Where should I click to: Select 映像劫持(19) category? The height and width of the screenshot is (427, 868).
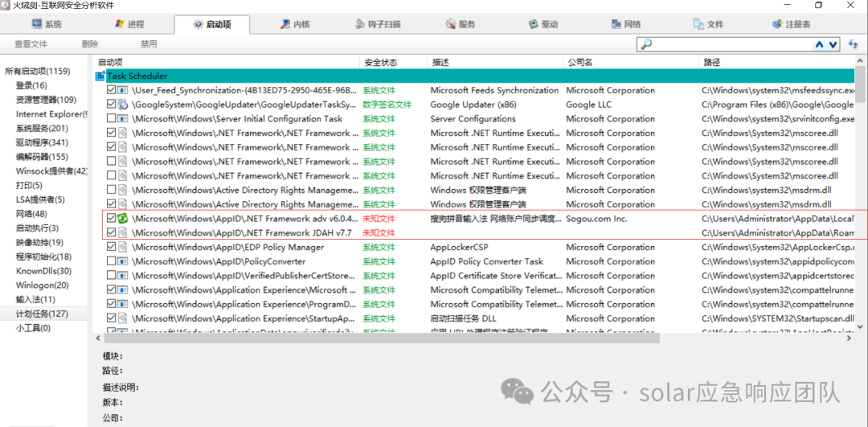[40, 242]
